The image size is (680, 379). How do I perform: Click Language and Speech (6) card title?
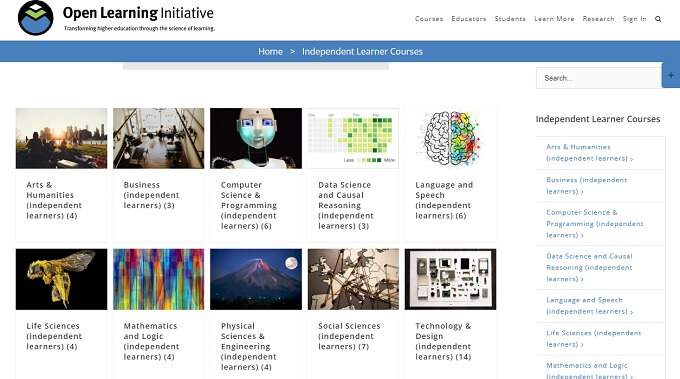[x=444, y=200]
